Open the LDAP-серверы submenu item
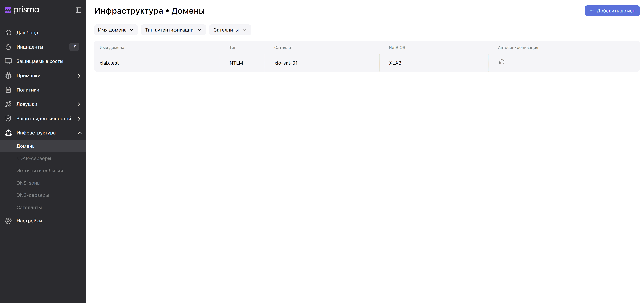This screenshot has width=644, height=303. [x=43, y=158]
